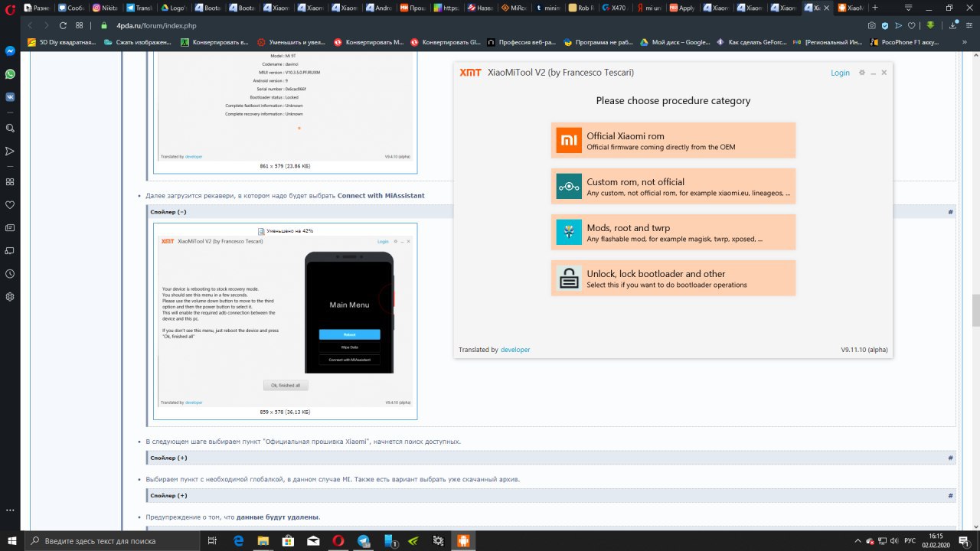The height and width of the screenshot is (551, 980).
Task: Open File Explorer on taskbar
Action: click(263, 540)
